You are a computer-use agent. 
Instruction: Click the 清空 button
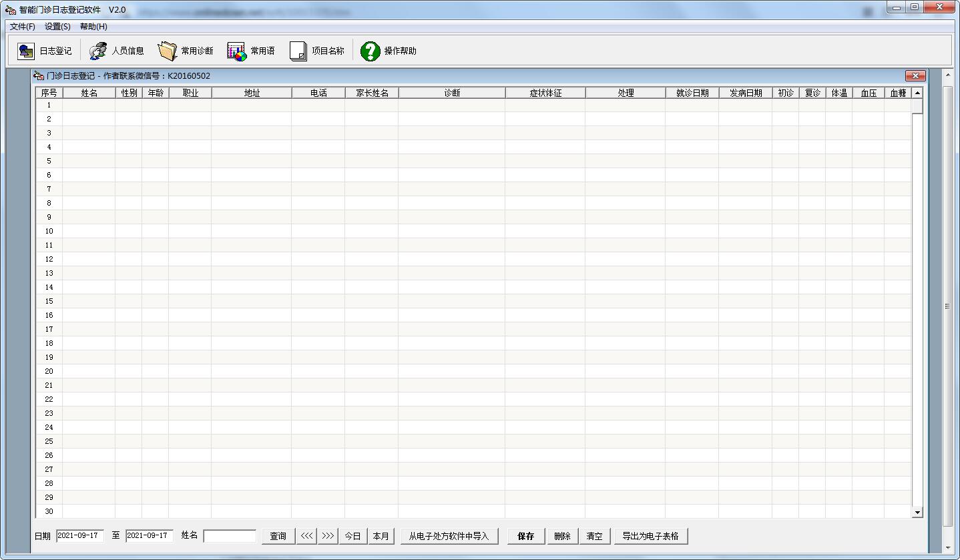click(594, 536)
